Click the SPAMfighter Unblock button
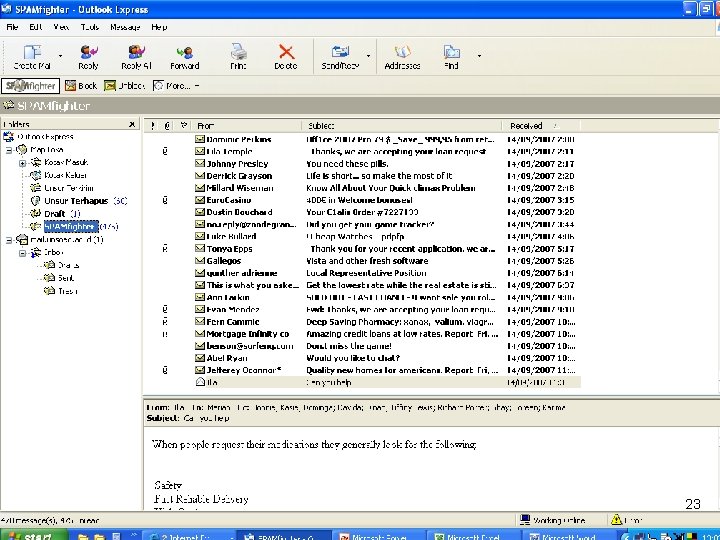 click(x=124, y=86)
